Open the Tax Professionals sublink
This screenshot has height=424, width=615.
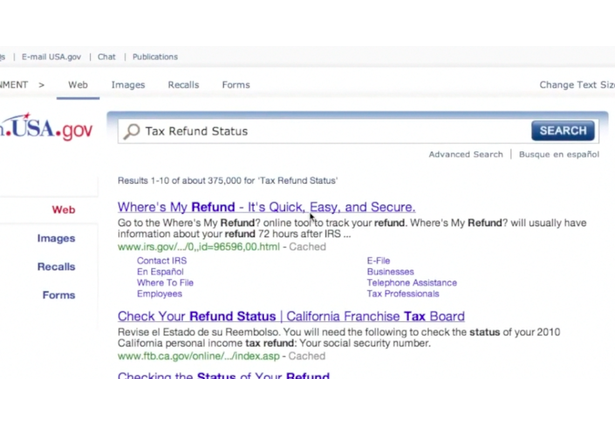(403, 294)
